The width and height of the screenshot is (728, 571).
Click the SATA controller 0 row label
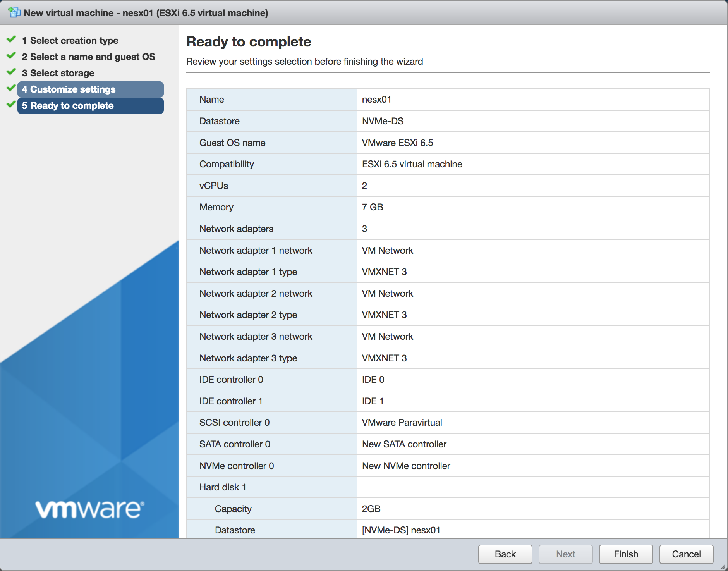coord(235,444)
